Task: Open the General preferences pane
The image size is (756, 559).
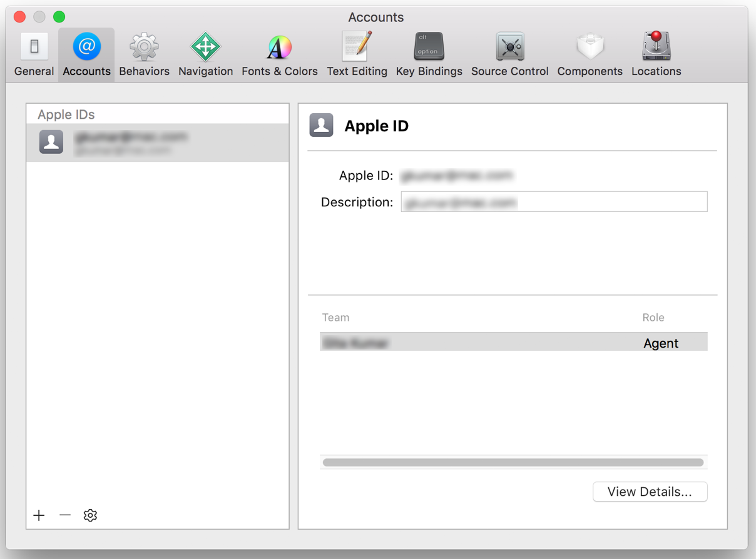Action: [x=34, y=55]
